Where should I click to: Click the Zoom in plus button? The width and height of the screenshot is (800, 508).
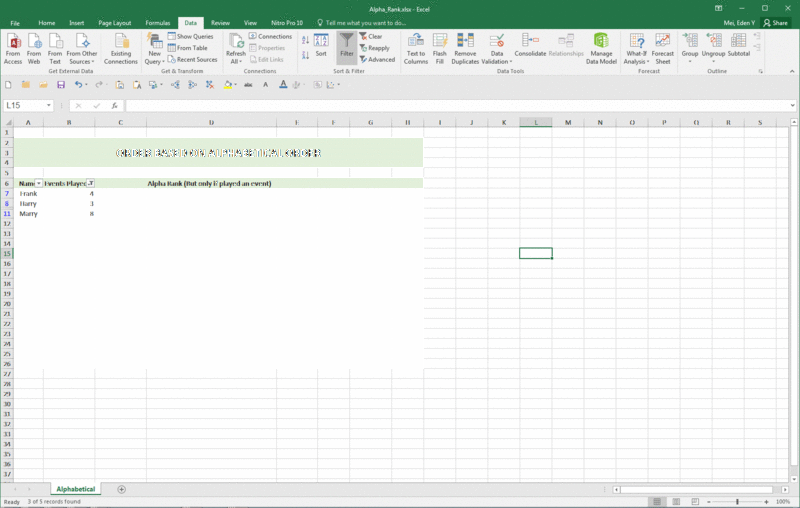(x=766, y=502)
